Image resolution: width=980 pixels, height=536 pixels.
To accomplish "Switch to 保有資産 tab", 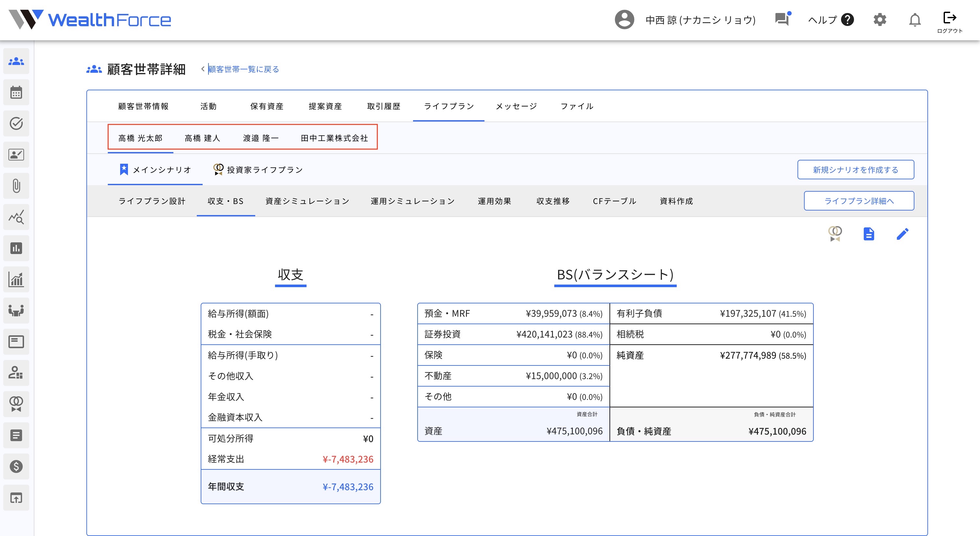I will point(267,106).
